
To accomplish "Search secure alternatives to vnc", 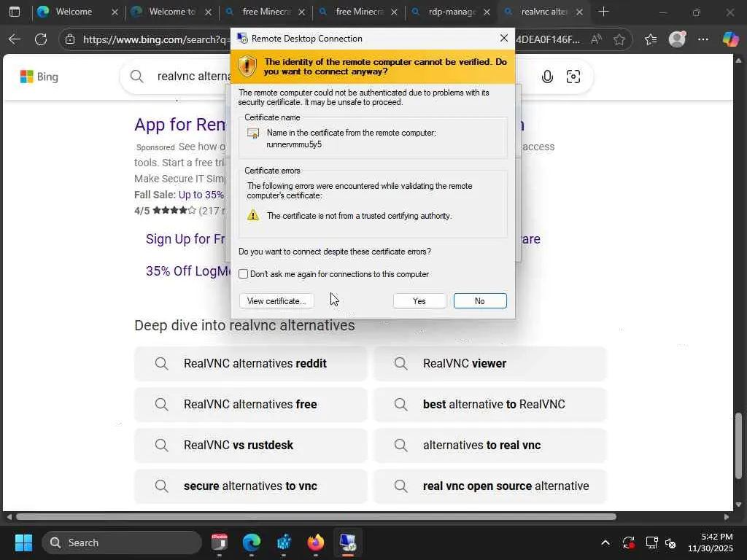I will [251, 486].
